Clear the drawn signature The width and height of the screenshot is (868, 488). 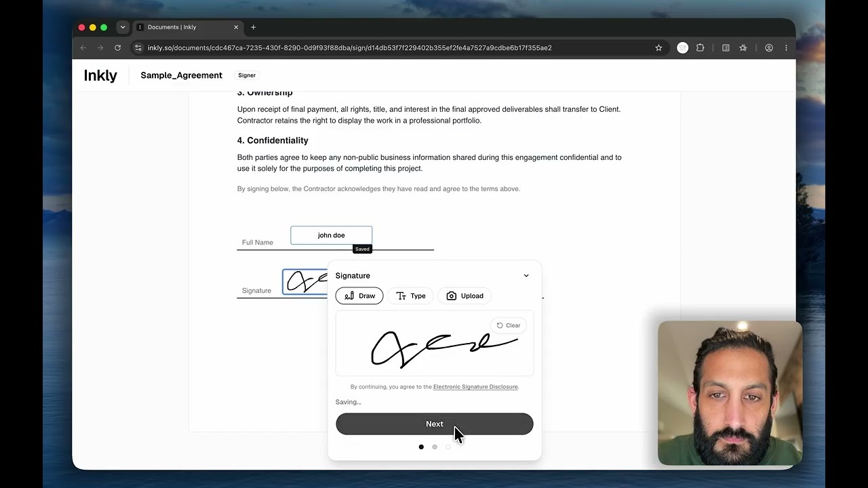pyautogui.click(x=508, y=325)
